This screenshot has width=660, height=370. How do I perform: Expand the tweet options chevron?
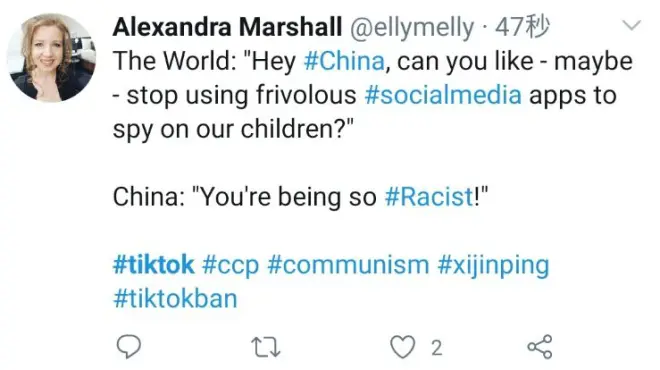(x=631, y=26)
